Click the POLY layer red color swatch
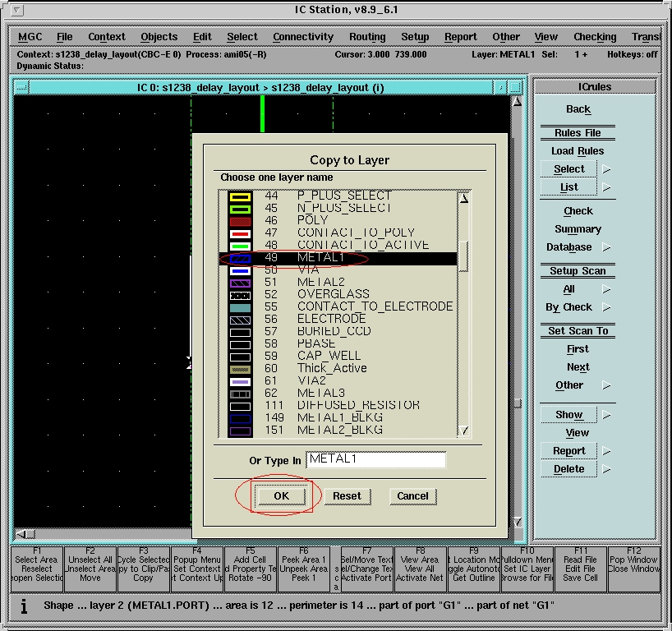This screenshot has height=631, width=672. 240,221
